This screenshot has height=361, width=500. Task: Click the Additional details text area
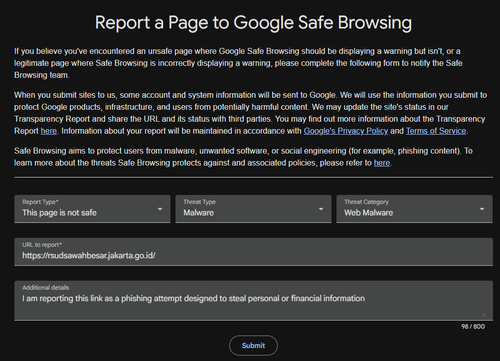253,301
